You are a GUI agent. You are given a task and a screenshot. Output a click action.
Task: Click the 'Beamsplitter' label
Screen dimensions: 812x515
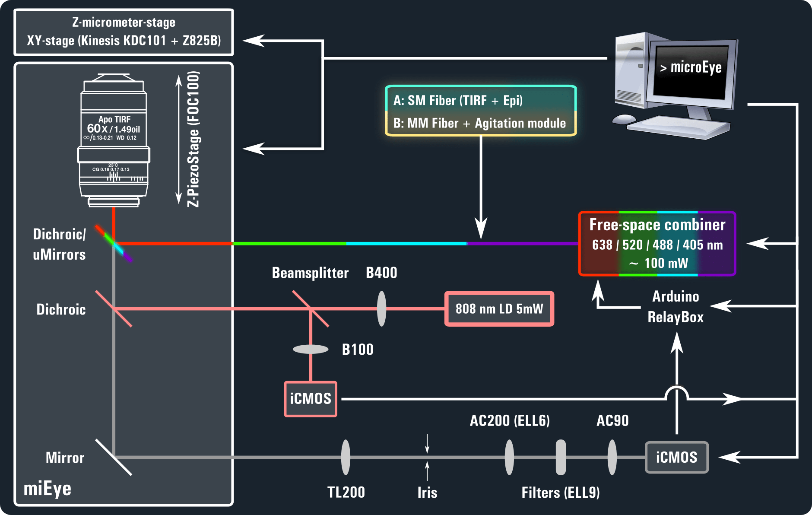click(x=310, y=273)
